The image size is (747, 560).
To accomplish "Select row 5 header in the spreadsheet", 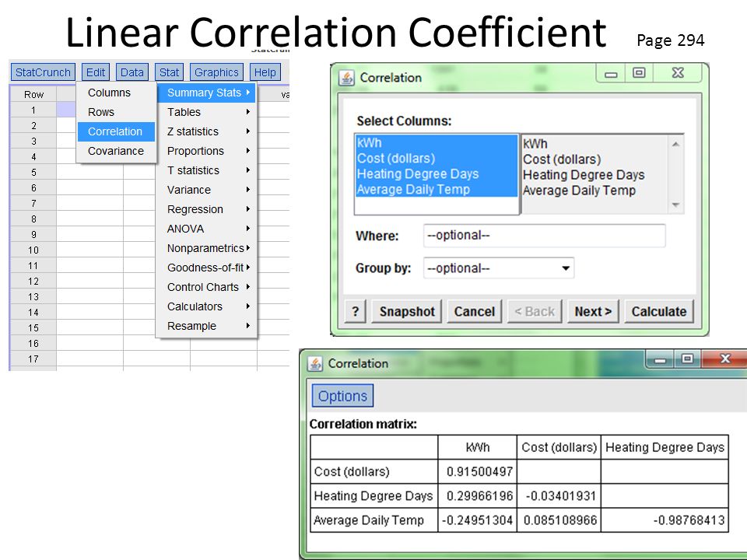I will click(x=33, y=173).
